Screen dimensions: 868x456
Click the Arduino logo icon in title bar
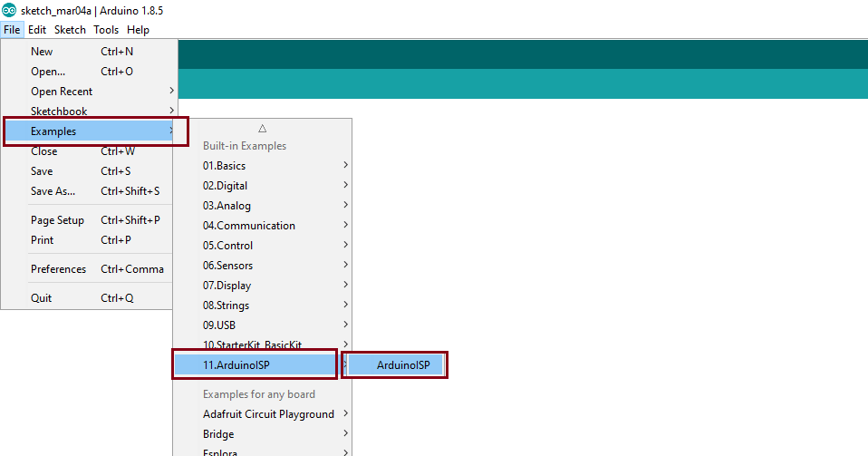point(9,10)
